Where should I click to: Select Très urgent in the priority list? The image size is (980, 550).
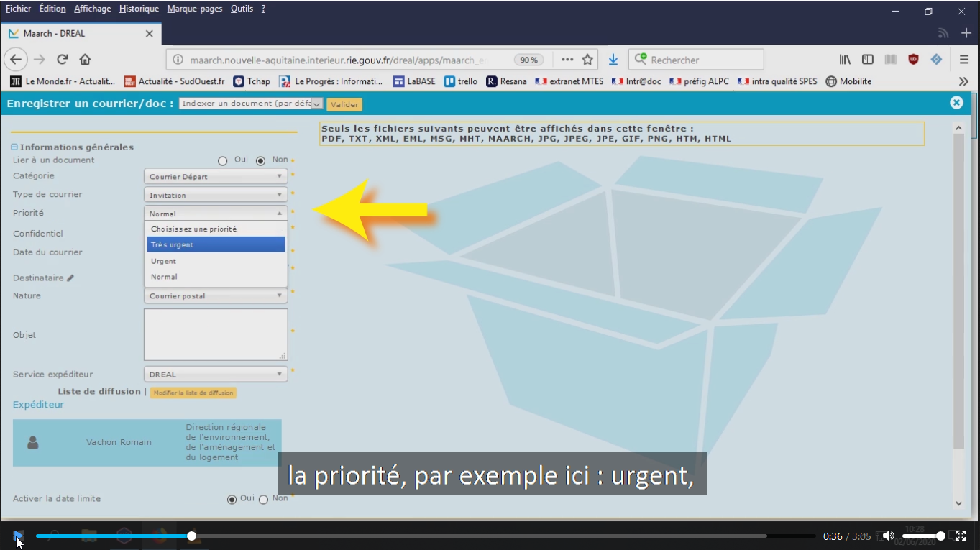click(x=216, y=245)
